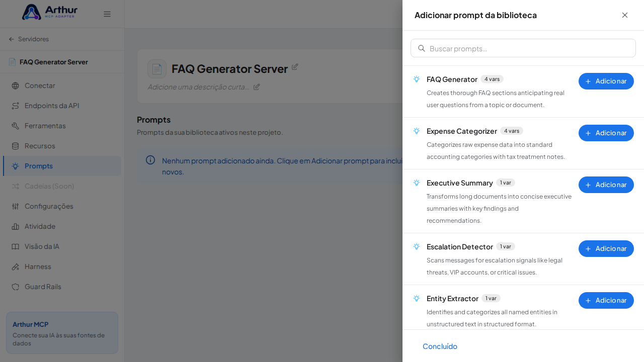Click the info icon in notice banner

(150, 160)
